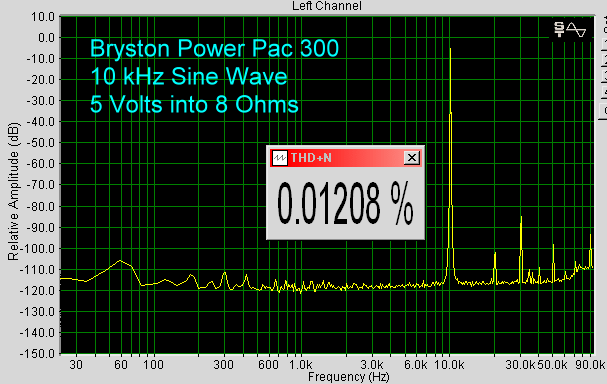This screenshot has height=384, width=607.
Task: Select the THD+N window title bar
Action: click(345, 158)
